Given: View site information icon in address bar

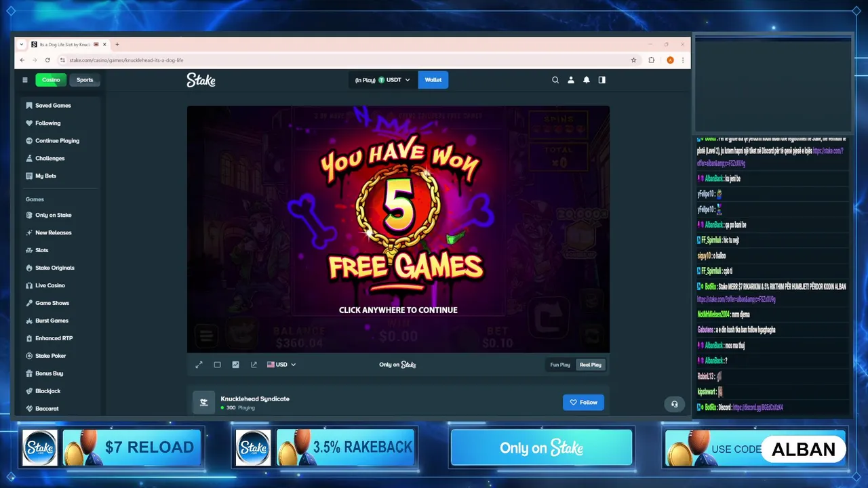Looking at the screenshot, I should (62, 60).
